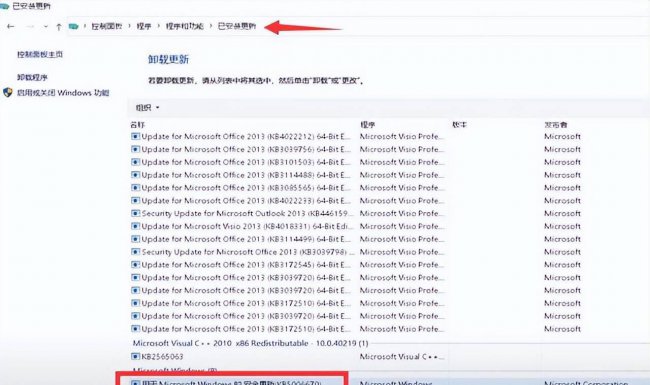Open 控制面板主页 link
The image size is (650, 385).
click(40, 54)
